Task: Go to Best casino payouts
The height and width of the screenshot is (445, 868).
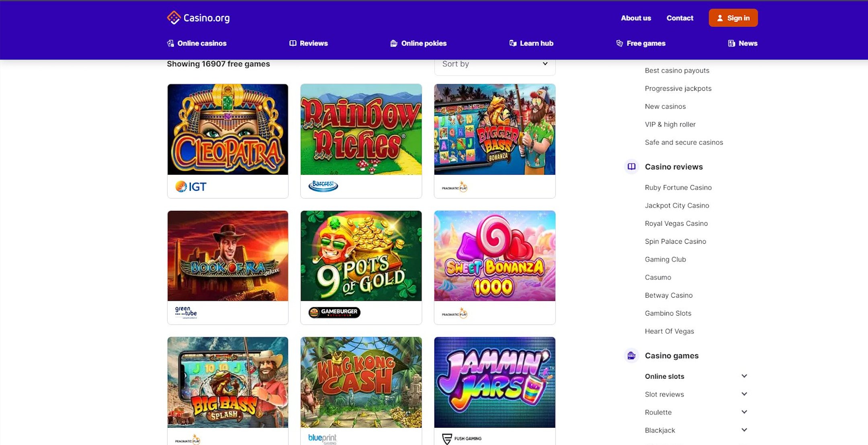Action: pyautogui.click(x=677, y=70)
